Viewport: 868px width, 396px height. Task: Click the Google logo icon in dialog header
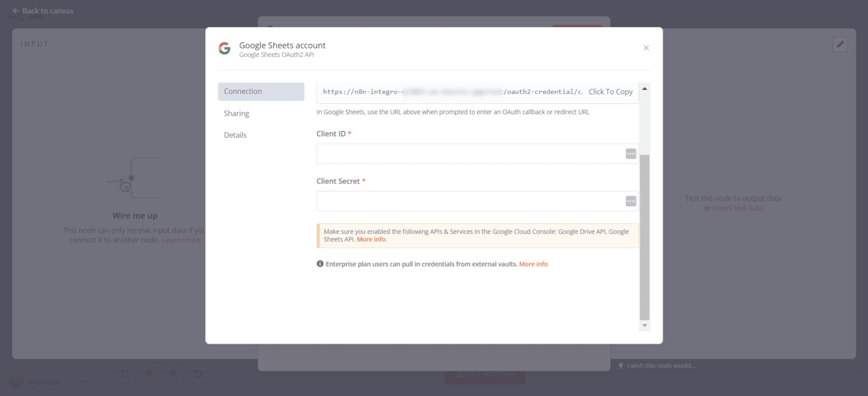[x=225, y=48]
